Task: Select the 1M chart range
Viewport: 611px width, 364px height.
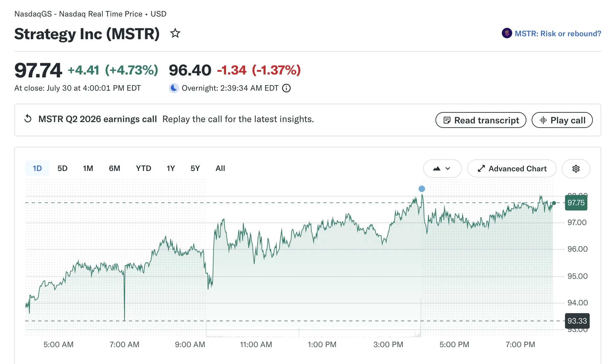Action: [x=88, y=168]
